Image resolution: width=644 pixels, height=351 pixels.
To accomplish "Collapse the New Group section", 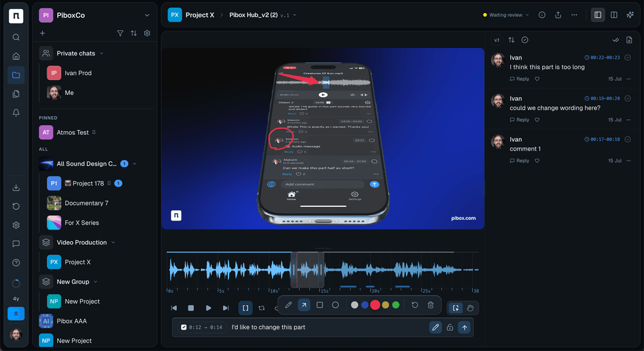I will 95,282.
